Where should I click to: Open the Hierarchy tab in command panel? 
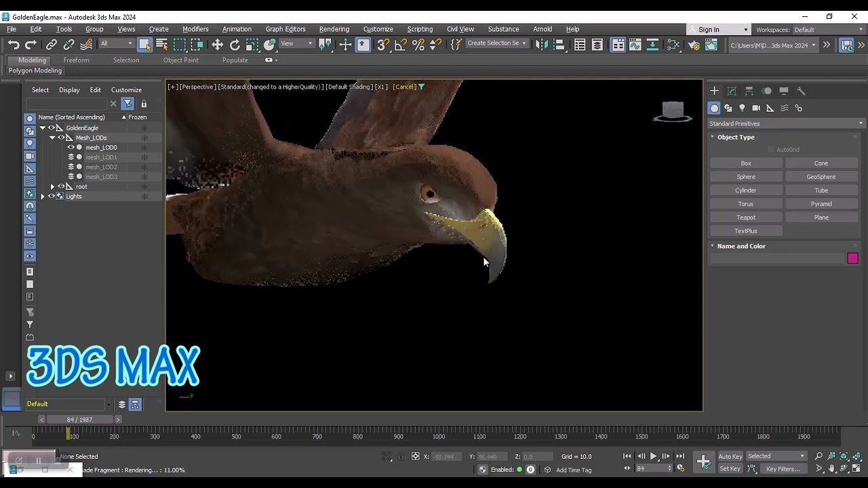coord(749,91)
